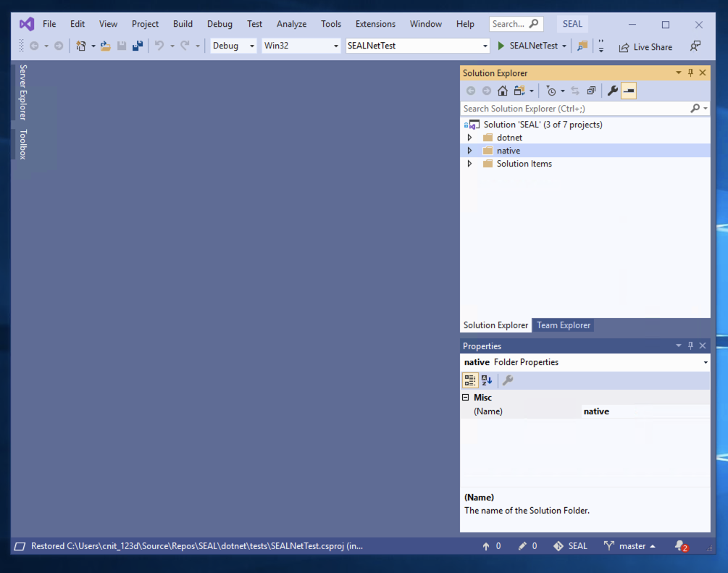The image size is (728, 573).
Task: Click the pending changes pencil indicator
Action: [528, 546]
